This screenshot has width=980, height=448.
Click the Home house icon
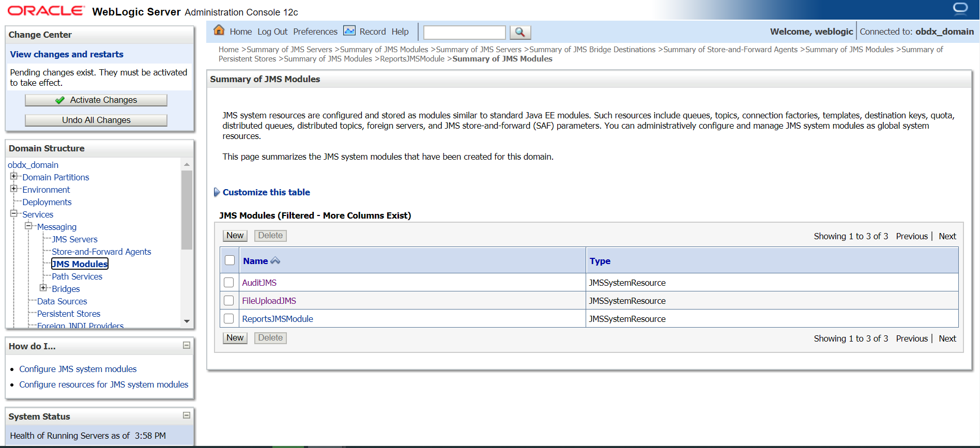click(219, 30)
